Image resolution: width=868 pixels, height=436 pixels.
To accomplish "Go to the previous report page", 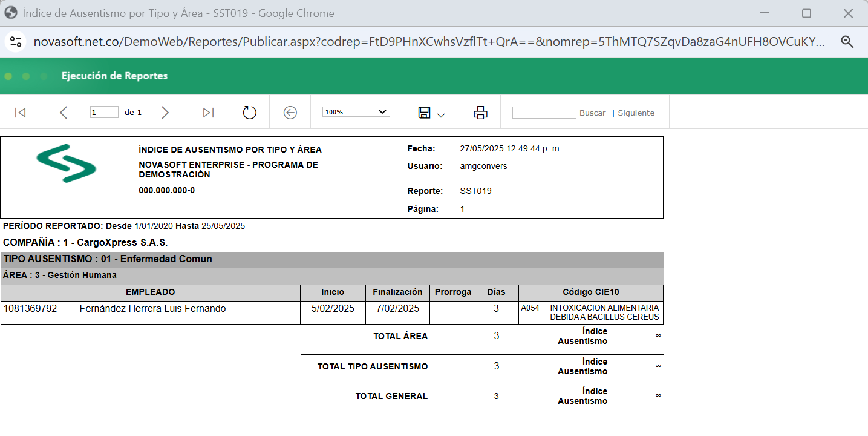I will (x=64, y=113).
